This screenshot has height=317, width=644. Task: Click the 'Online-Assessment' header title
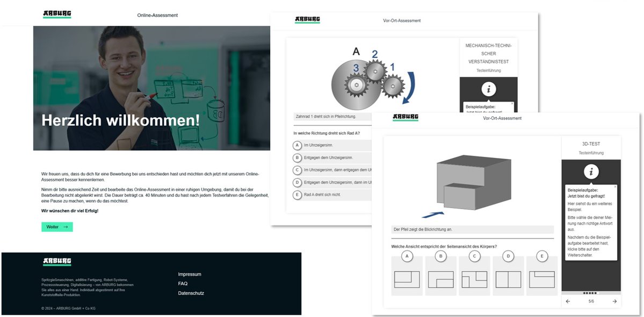coord(158,15)
